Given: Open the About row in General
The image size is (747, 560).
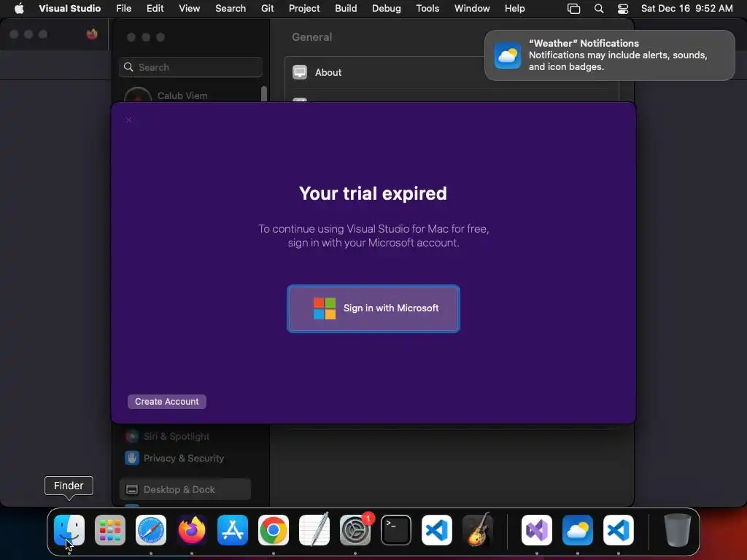Looking at the screenshot, I should [452, 72].
